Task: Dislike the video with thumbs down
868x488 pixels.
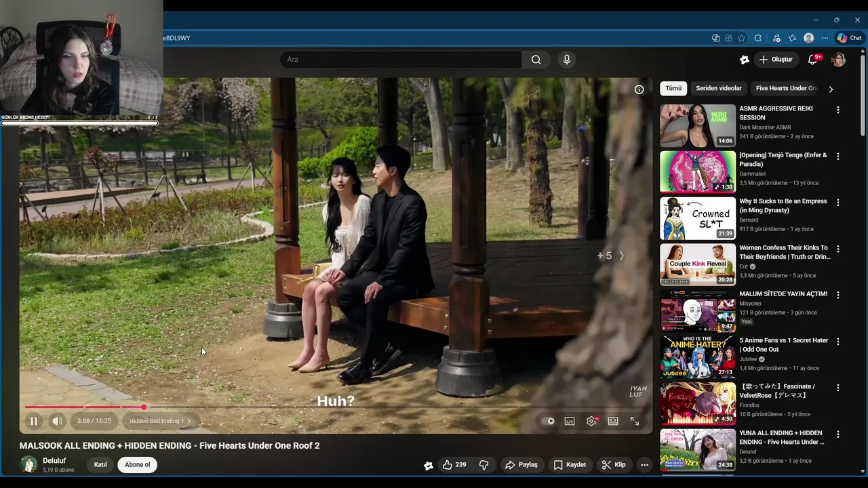Action: tap(484, 465)
